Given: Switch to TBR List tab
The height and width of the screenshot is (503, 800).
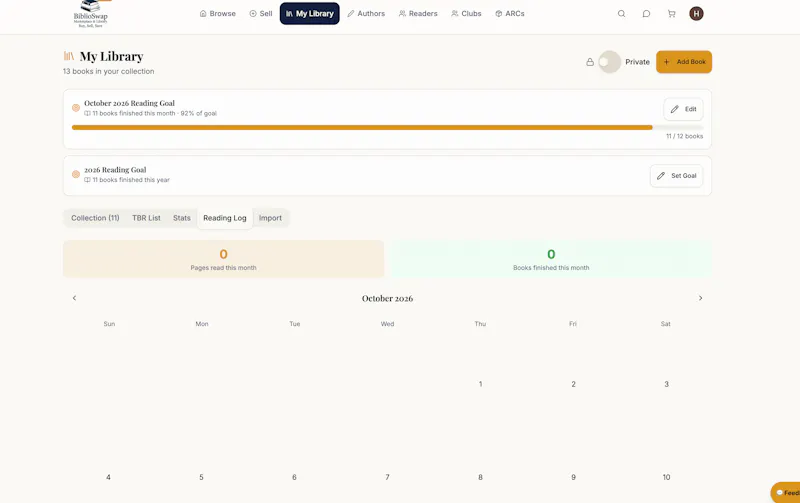Looking at the screenshot, I should 146,218.
